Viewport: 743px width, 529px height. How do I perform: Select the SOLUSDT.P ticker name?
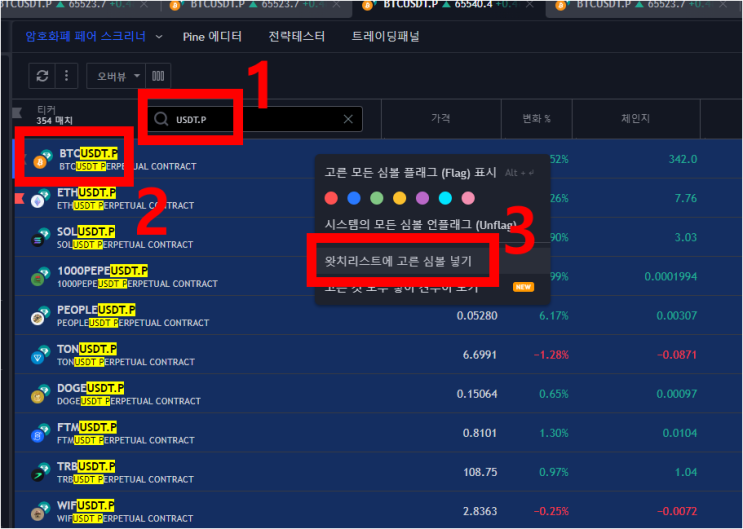click(86, 232)
